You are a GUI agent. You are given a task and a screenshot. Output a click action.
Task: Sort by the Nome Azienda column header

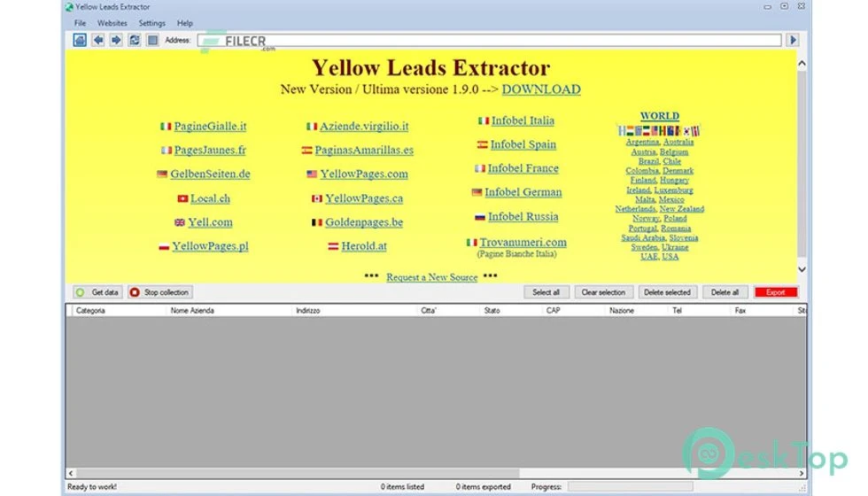[229, 311]
